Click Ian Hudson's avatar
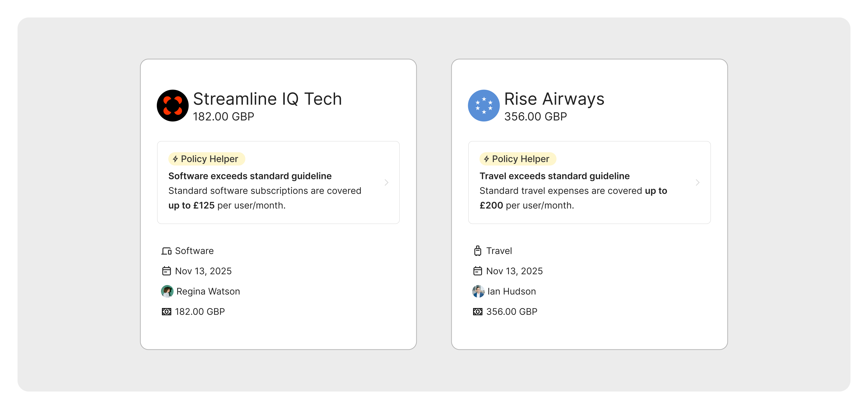 coord(478,291)
